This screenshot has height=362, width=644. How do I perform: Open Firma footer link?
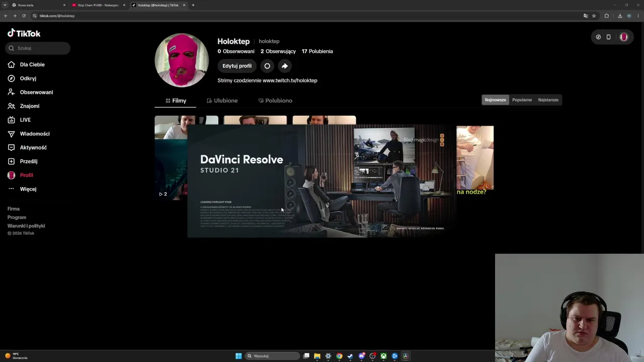click(14, 209)
